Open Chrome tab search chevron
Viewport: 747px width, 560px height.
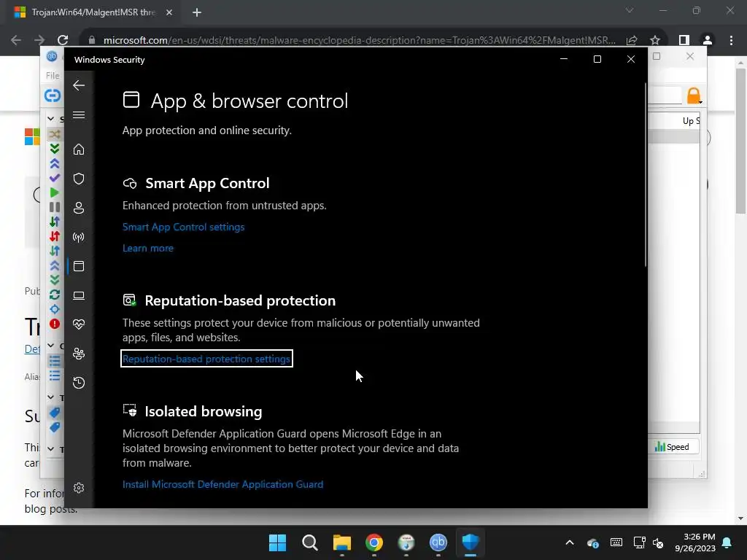(630, 10)
